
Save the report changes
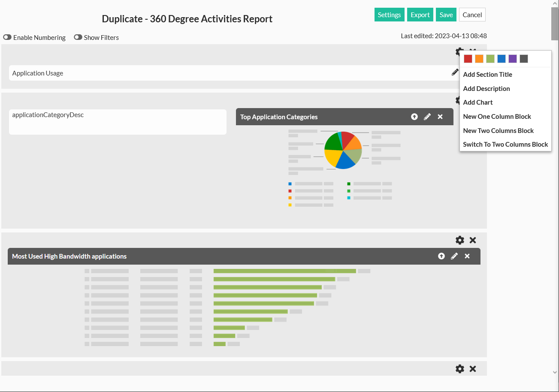pos(446,14)
